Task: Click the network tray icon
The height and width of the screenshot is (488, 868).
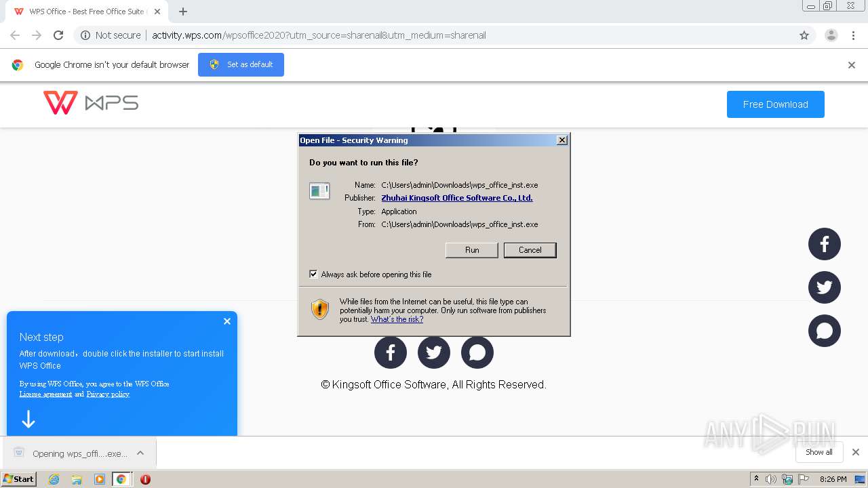Action: point(787,479)
